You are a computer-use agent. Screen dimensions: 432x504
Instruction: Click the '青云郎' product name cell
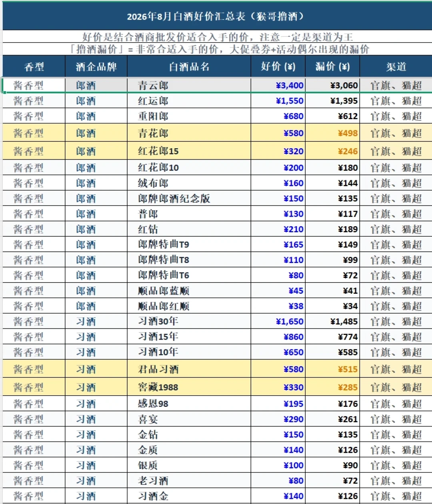click(x=189, y=85)
